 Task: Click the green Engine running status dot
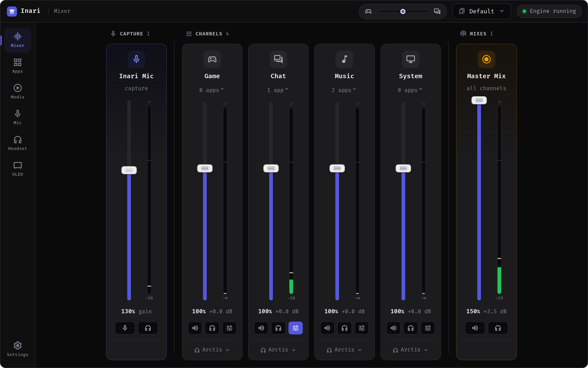tap(524, 11)
